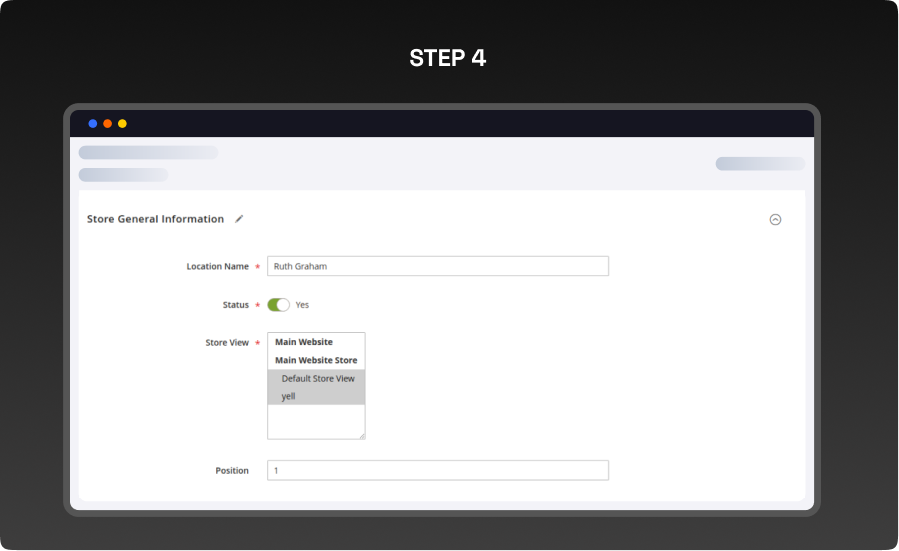The height and width of the screenshot is (551, 899).
Task: Collapse the Store General Information section
Action: point(775,220)
